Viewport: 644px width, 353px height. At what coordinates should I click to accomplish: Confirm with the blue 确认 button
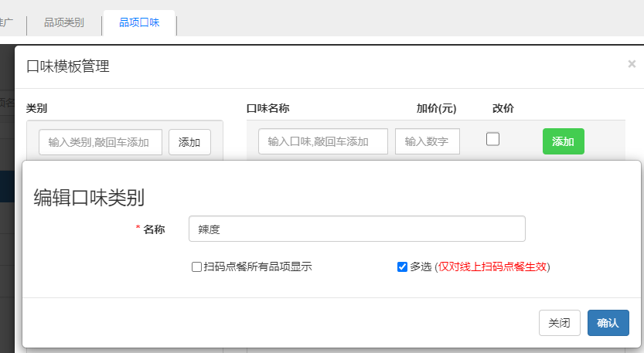click(x=608, y=323)
